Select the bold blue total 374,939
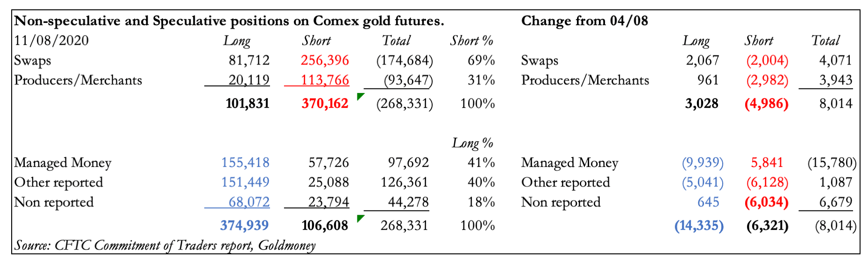Image resolution: width=868 pixels, height=259 pixels. tap(244, 225)
